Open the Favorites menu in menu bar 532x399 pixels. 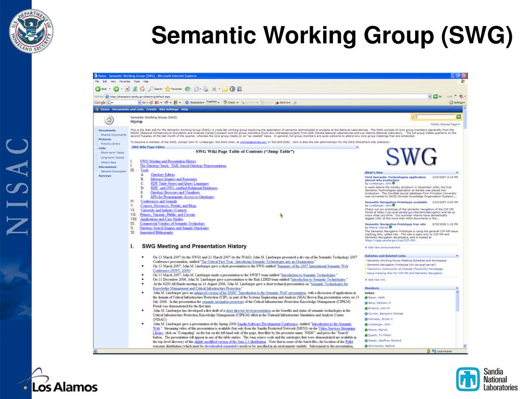tap(125, 82)
